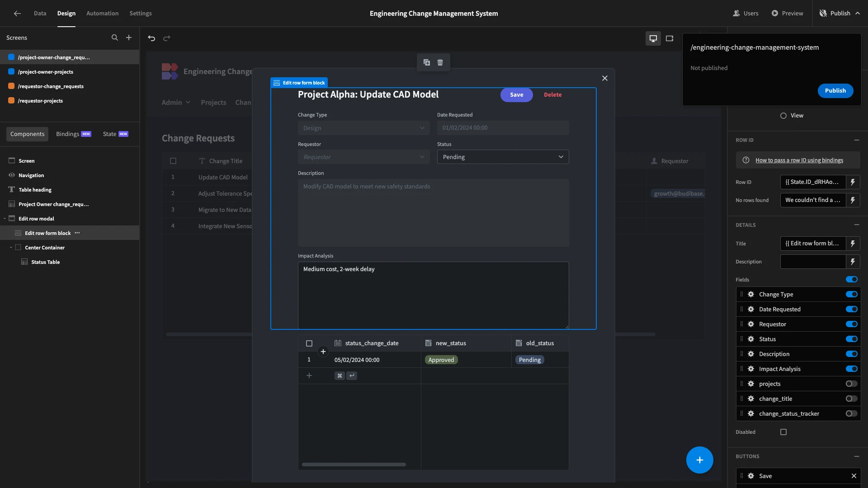Image resolution: width=868 pixels, height=488 pixels.
Task: Switch to desktop preview icon
Action: coord(653,38)
